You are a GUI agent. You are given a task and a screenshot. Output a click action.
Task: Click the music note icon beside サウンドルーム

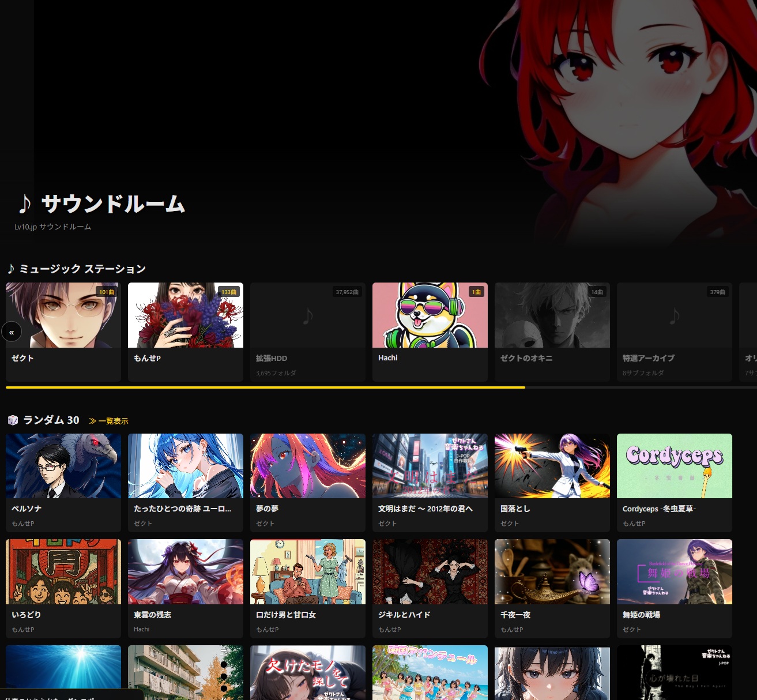(24, 204)
